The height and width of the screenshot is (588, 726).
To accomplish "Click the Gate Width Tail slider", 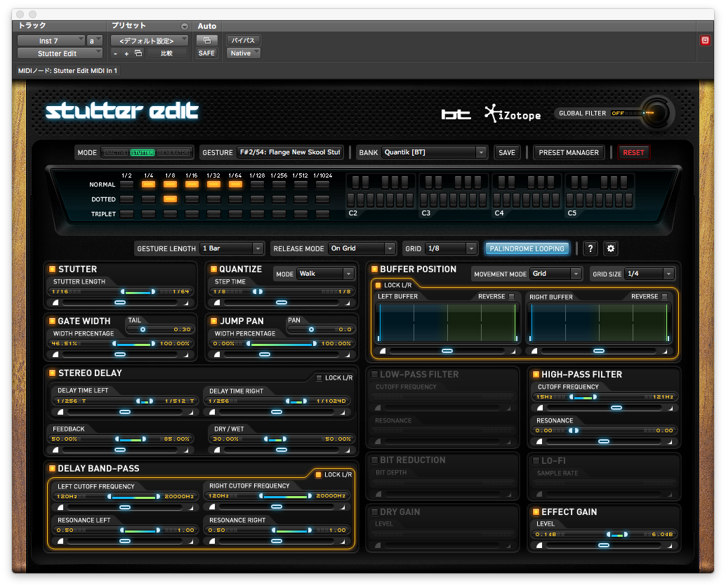I will (159, 329).
